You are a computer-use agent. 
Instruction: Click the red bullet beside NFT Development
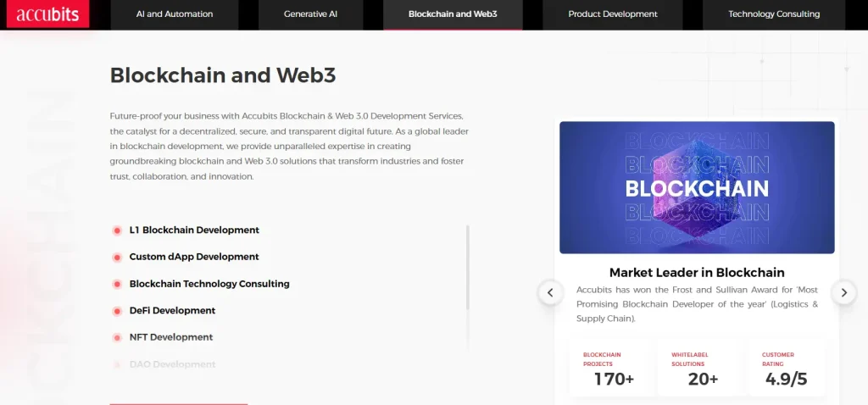(117, 337)
